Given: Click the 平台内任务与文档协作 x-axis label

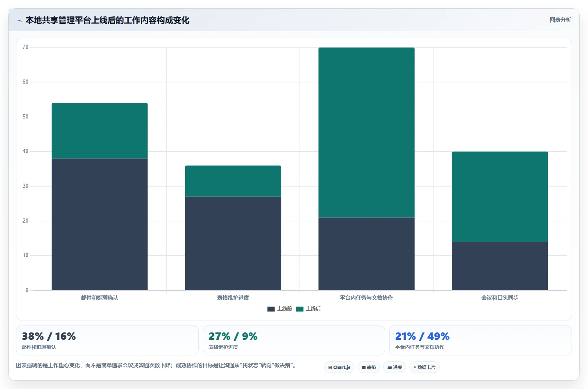Looking at the screenshot, I should tap(366, 298).
